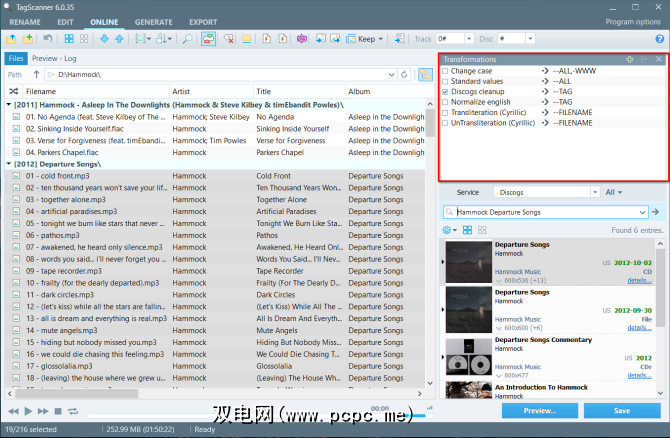Click the tag import list icon before Track
The width and height of the screenshot is (670, 438).
[399, 39]
